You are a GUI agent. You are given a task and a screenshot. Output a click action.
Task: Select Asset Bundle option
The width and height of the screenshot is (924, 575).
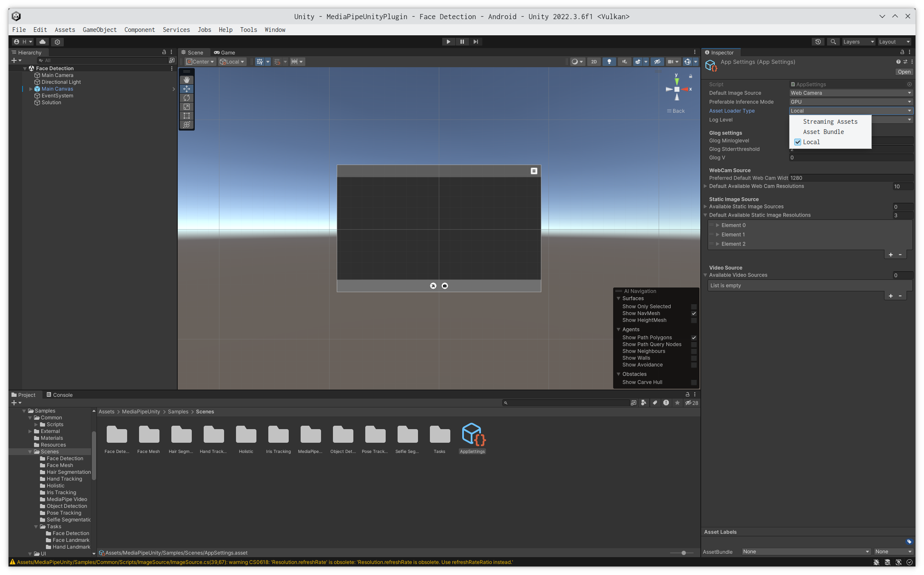(x=830, y=132)
